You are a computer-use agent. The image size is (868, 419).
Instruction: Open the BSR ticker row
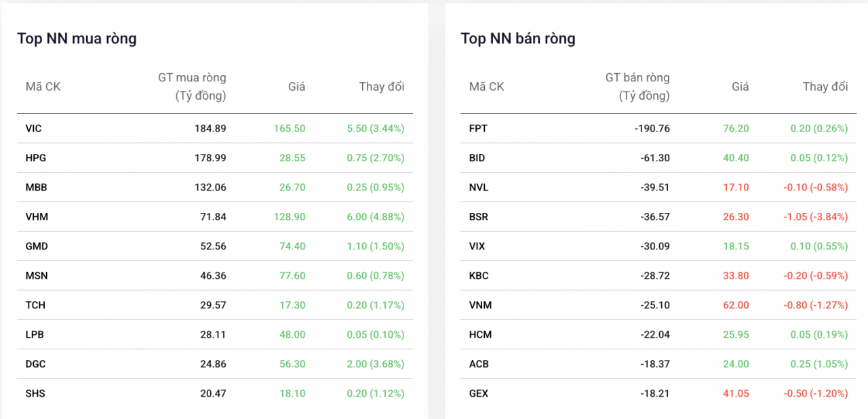pos(479,217)
